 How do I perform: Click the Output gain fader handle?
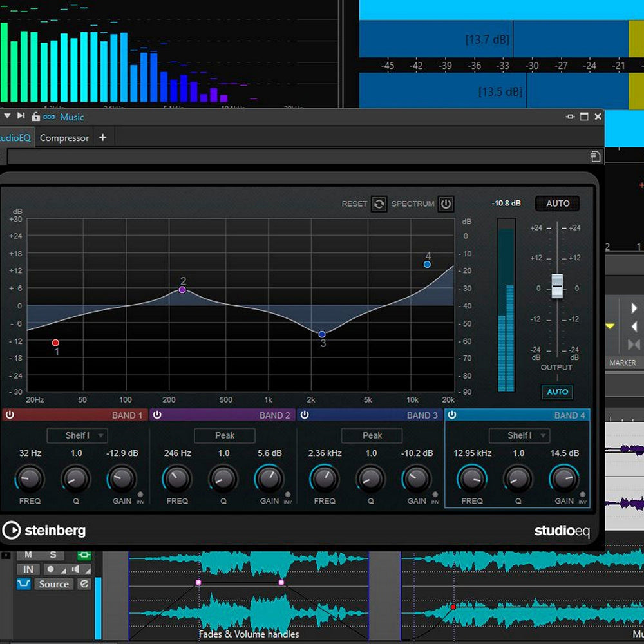tap(557, 285)
